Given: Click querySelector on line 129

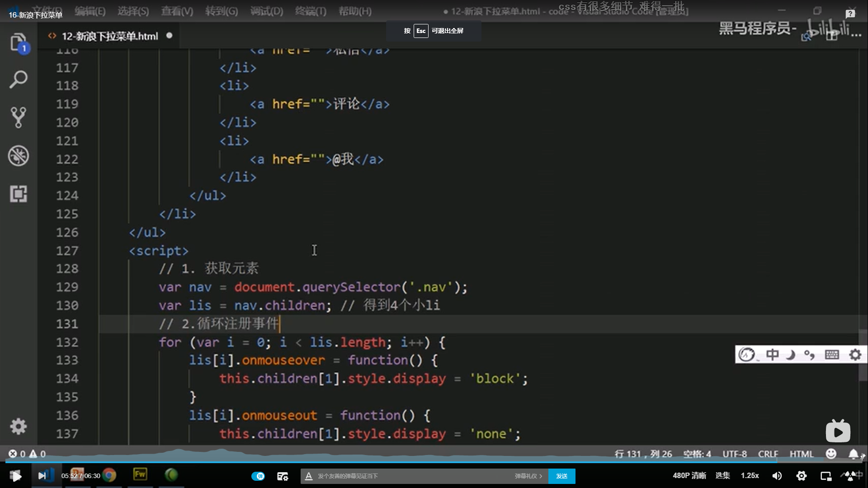Looking at the screenshot, I should [x=351, y=287].
